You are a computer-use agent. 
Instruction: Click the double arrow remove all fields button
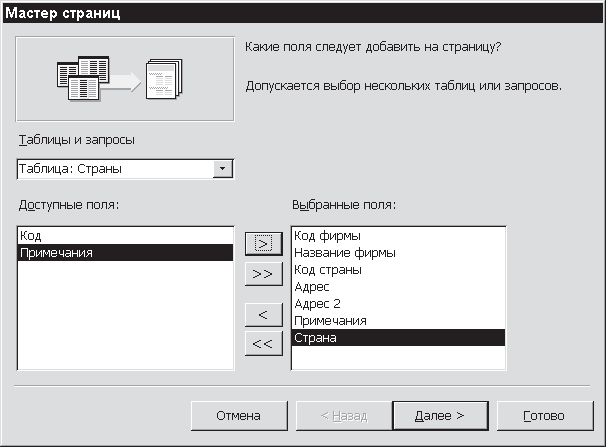(262, 343)
